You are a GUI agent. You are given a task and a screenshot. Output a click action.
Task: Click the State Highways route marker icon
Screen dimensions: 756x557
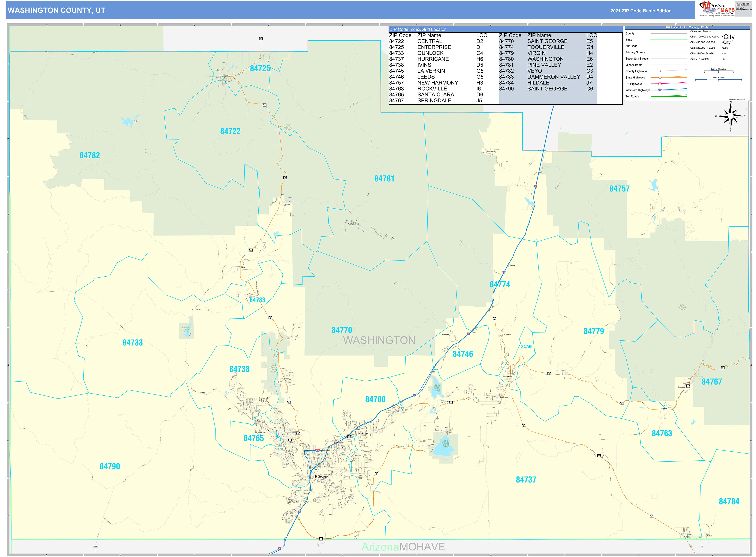click(660, 78)
